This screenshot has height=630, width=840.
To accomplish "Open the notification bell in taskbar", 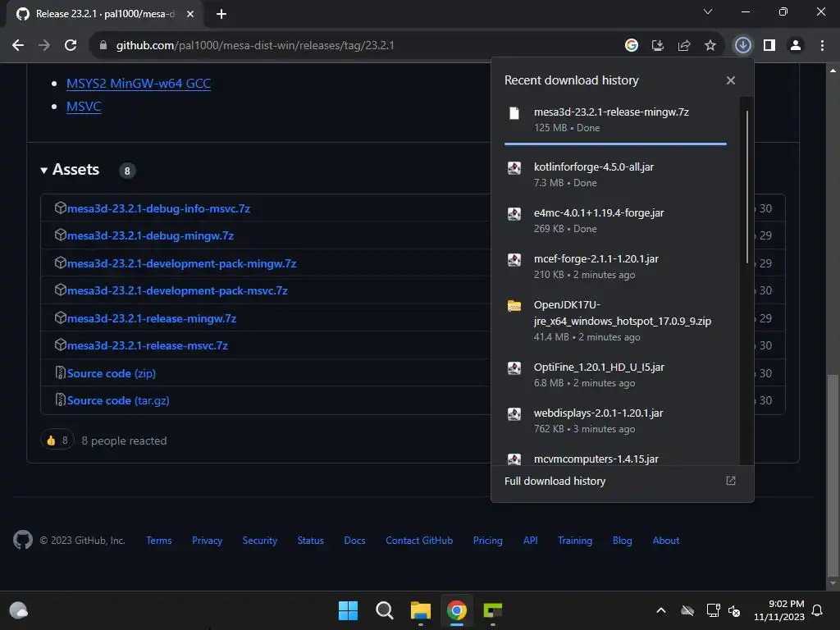I will coord(817,610).
